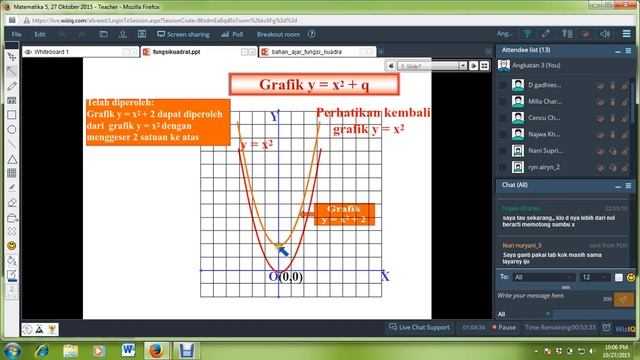640x360 pixels.
Task: Switch to fungsikuadrat.ppt tab
Action: tap(199, 52)
